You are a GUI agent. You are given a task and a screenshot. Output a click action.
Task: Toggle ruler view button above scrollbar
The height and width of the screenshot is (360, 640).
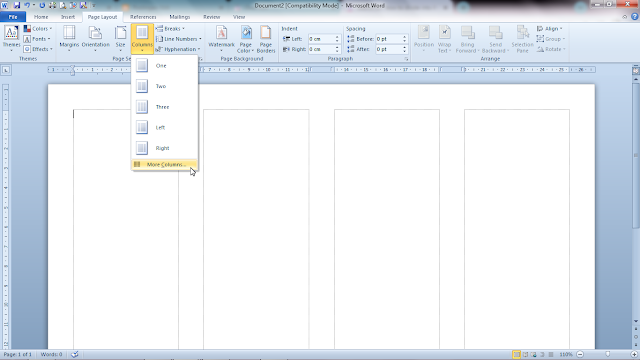[636, 70]
